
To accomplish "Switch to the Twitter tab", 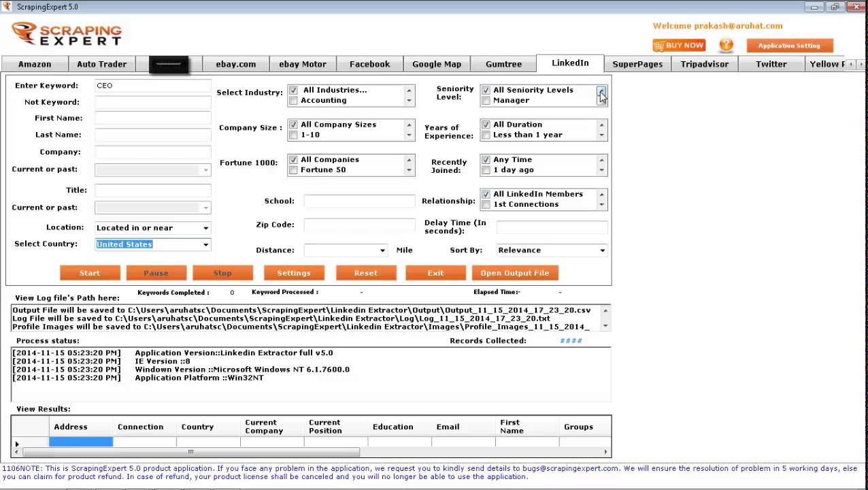I will (771, 64).
